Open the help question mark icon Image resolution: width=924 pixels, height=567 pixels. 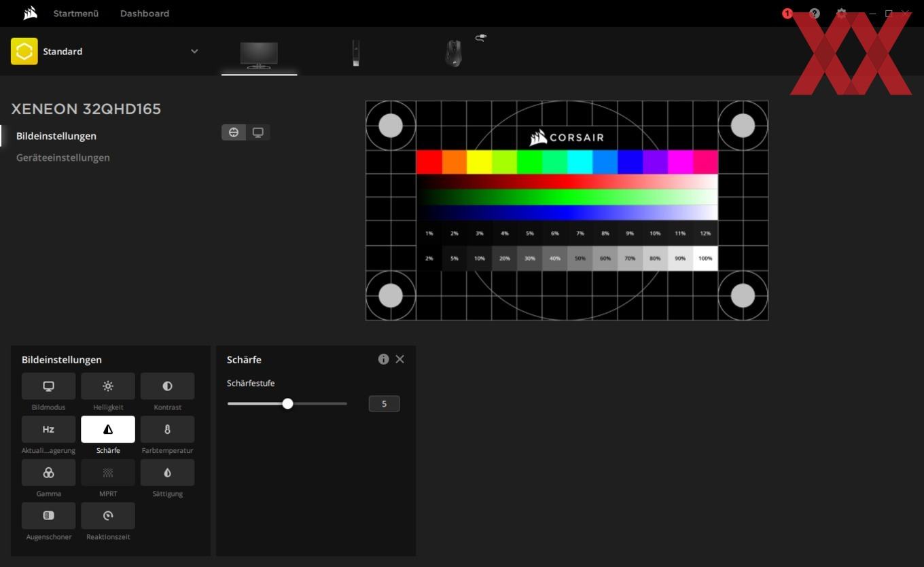(x=815, y=13)
